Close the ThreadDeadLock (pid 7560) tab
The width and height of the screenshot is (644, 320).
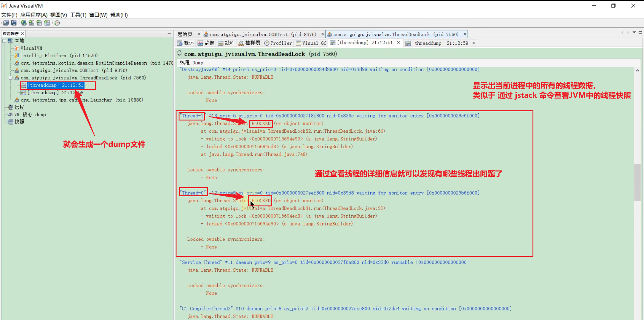pos(465,34)
